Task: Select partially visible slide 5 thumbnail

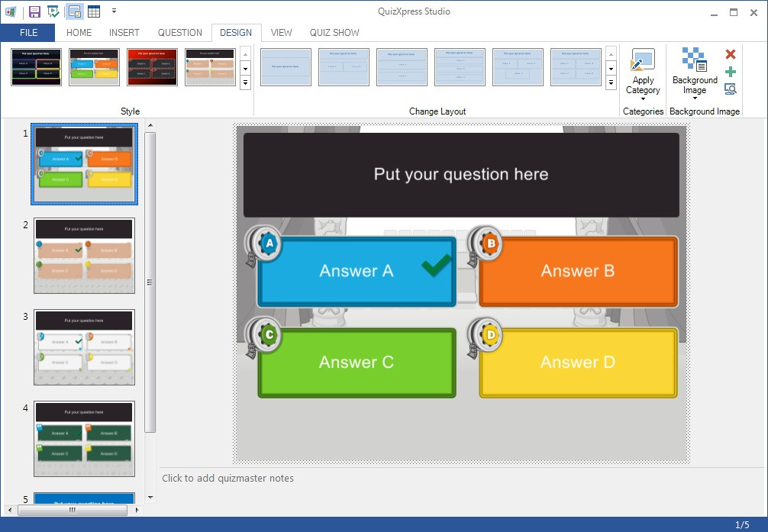Action: click(x=84, y=498)
